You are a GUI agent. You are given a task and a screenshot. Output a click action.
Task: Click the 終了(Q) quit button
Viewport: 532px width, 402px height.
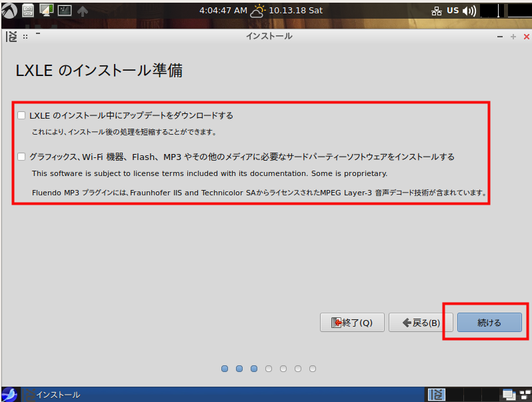point(352,322)
